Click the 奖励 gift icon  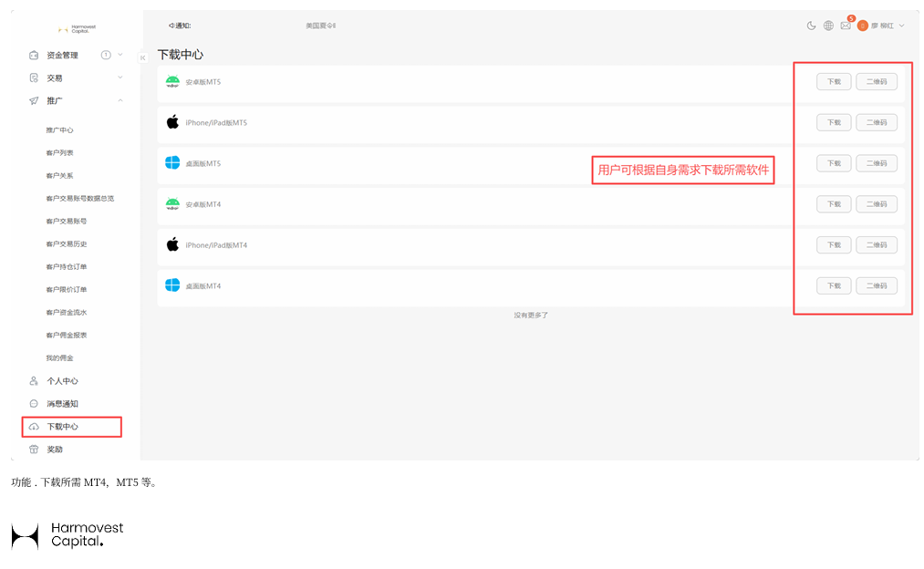point(34,449)
